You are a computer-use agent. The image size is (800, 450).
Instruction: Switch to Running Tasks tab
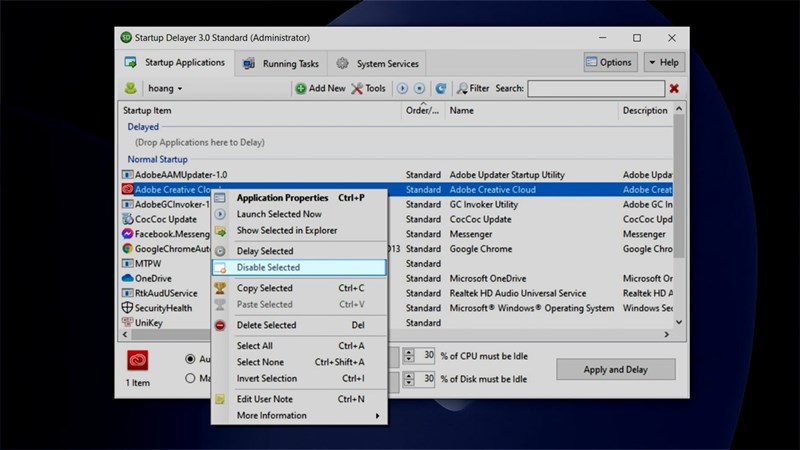(281, 64)
